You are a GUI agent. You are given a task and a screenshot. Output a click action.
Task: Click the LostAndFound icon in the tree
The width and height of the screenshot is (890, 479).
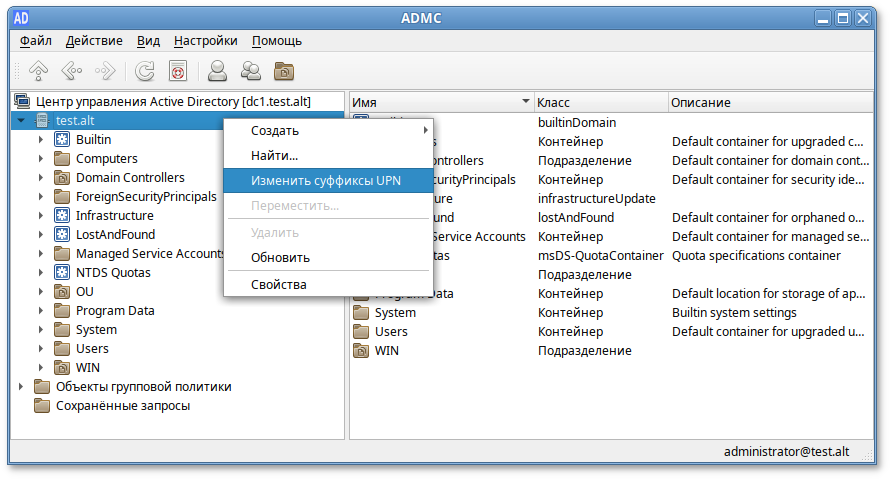coord(62,234)
